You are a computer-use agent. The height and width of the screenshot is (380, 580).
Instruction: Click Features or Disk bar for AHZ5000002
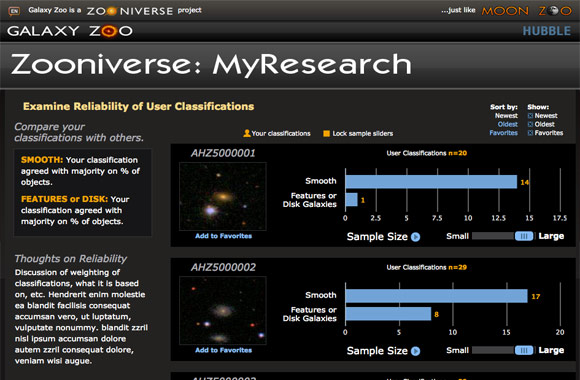point(388,314)
